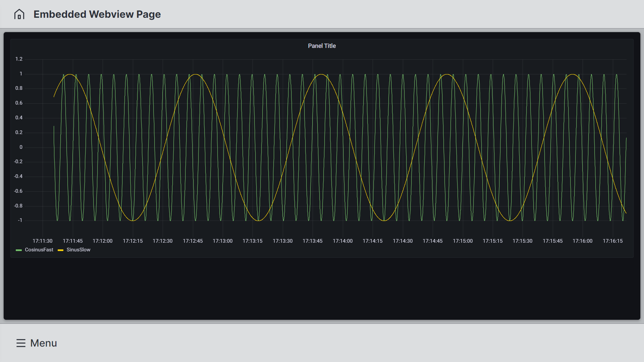Click the 17:13:00 time axis label
Viewport: 644px width, 362px height.
222,241
